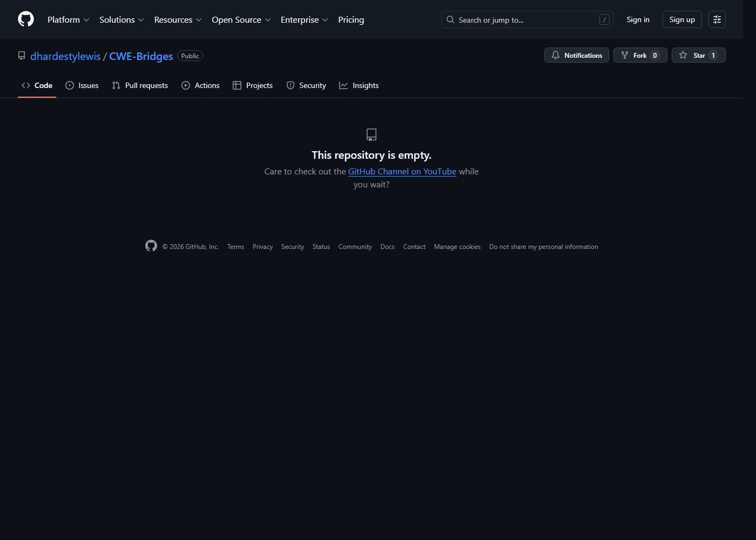Click the Actions workflow icon
The height and width of the screenshot is (540, 756).
coord(185,85)
